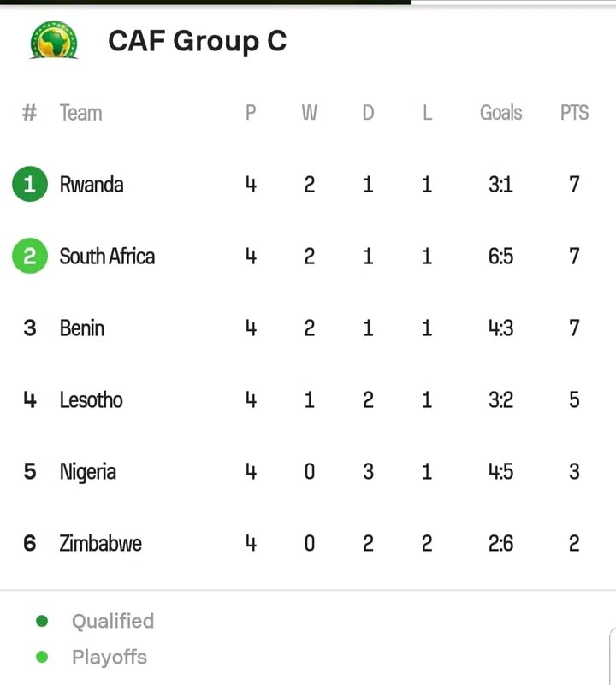Click the W wins column header
Screen dimensions: 616x685
click(x=310, y=113)
